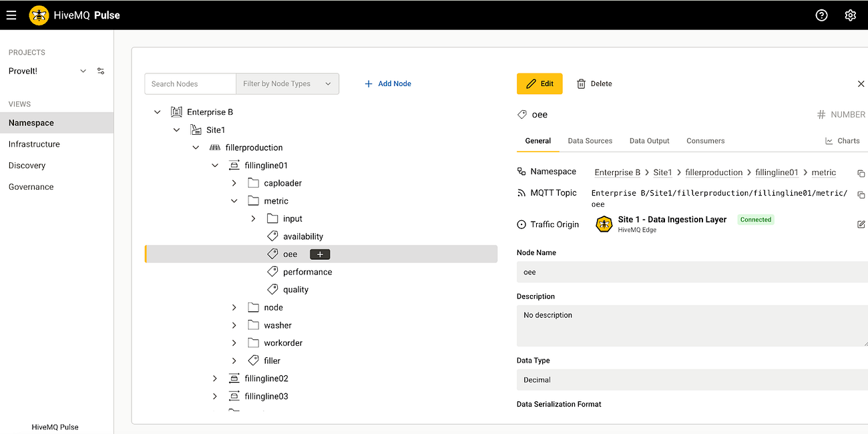
Task: Click the fillerproduction area icon
Action: coord(215,148)
